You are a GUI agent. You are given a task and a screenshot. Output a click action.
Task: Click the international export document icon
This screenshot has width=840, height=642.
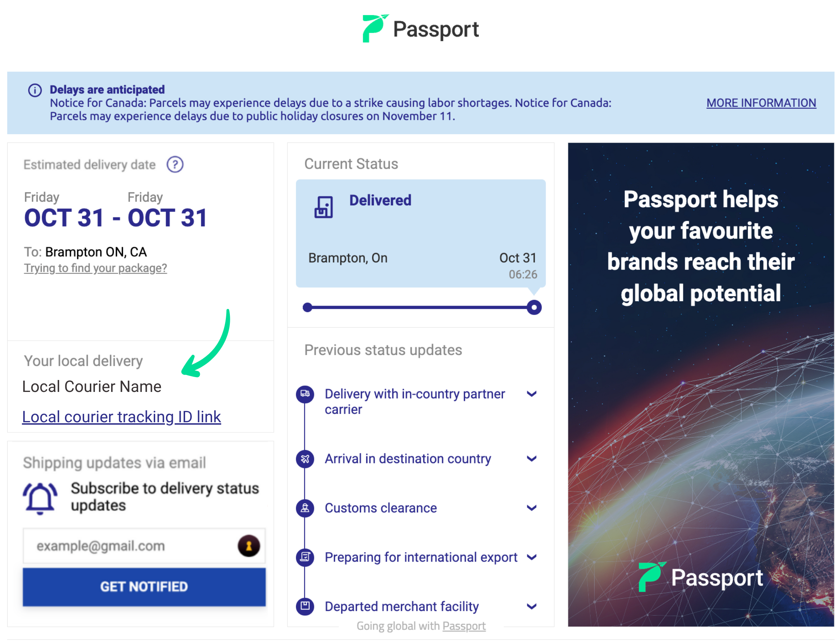305,557
